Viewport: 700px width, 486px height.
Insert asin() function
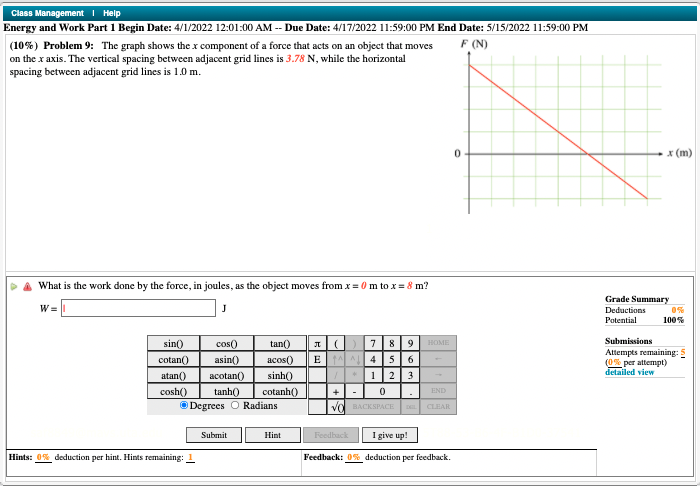pyautogui.click(x=227, y=359)
